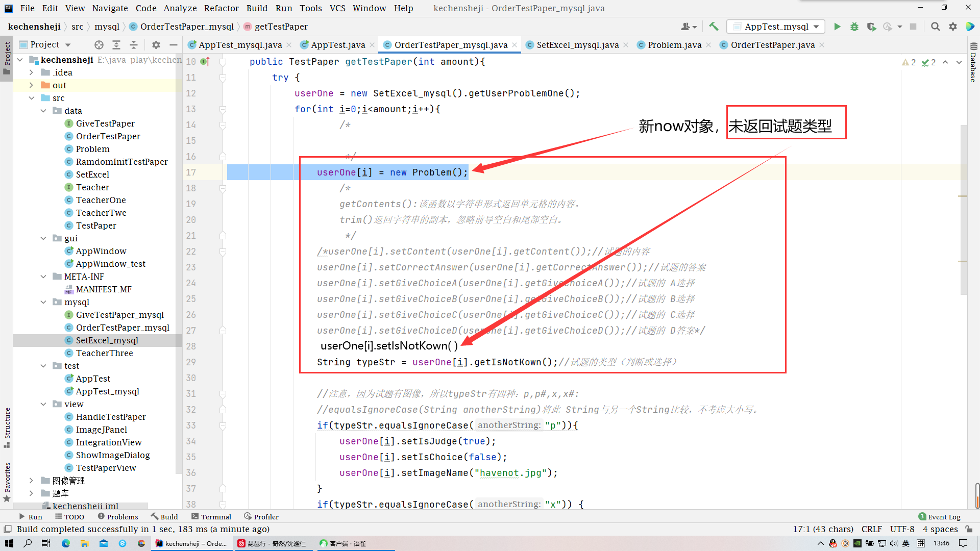Click the override gutter icon on line 10

(x=205, y=62)
